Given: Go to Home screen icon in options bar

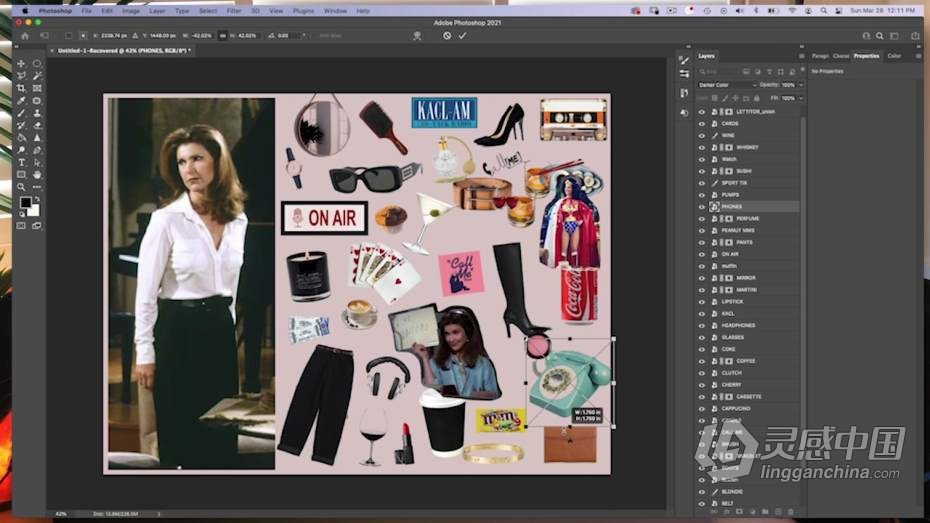Looking at the screenshot, I should 25,36.
